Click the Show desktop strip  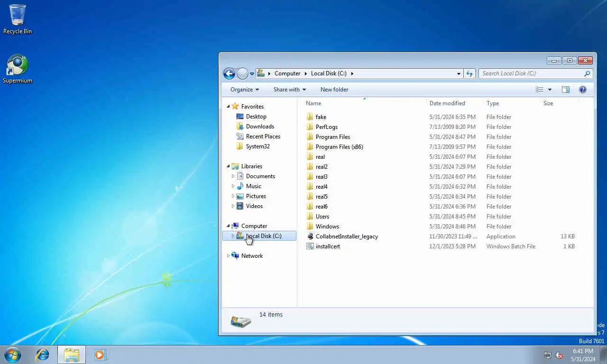tap(603, 355)
